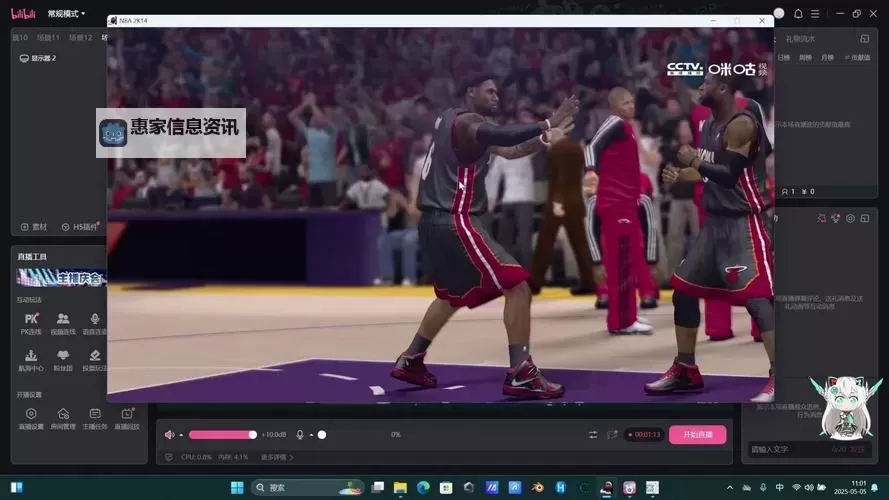Click the taskbar 搜索 search box

pos(306,488)
